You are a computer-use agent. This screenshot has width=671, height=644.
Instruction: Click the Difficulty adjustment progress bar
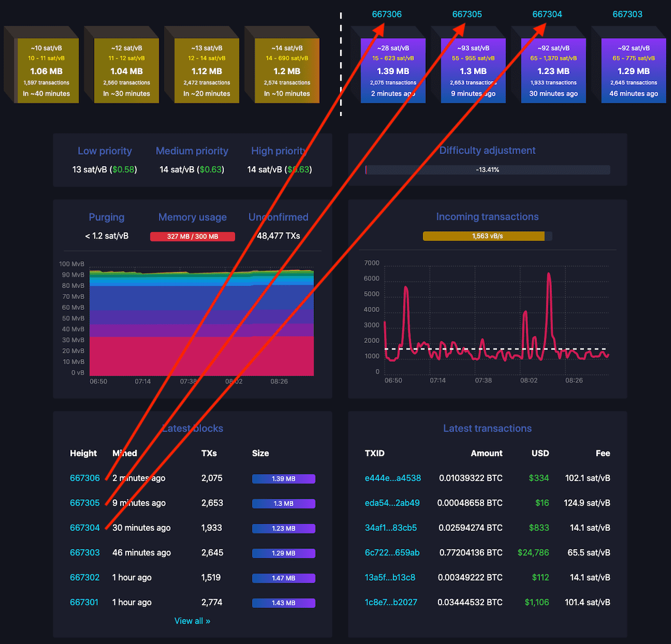tap(487, 169)
